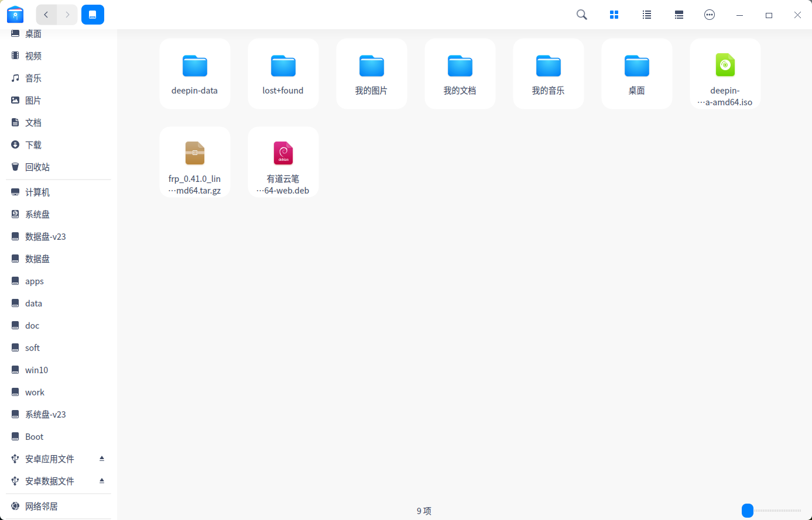Image resolution: width=812 pixels, height=520 pixels.
Task: Open the search magnifier
Action: [582, 15]
